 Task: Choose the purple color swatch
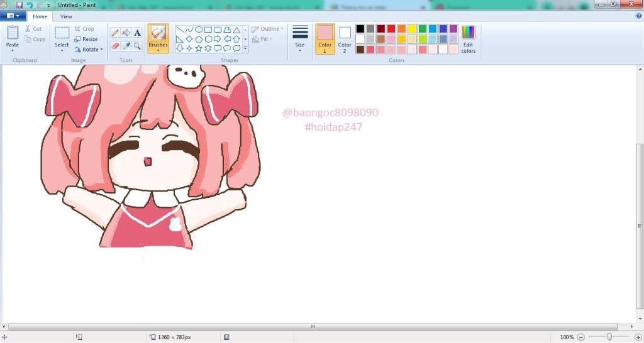click(453, 29)
